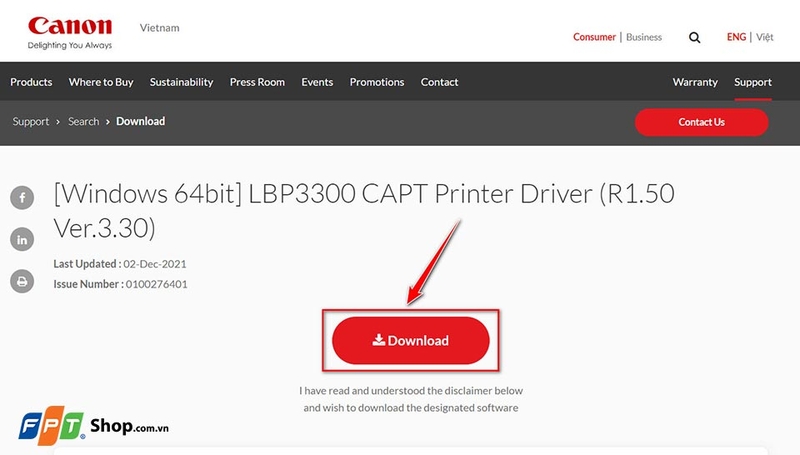Click the Last Updated 02-Dec-2021 text
The image size is (800, 455).
click(x=120, y=264)
